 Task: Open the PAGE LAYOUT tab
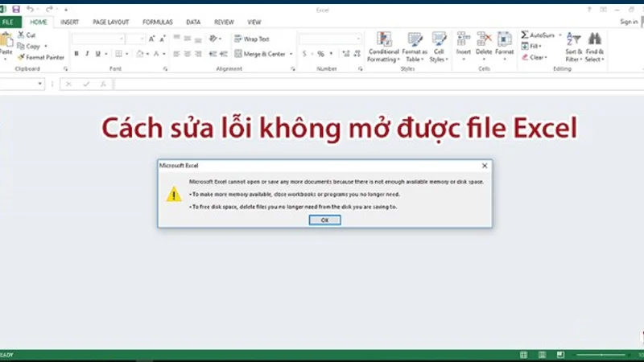(x=110, y=23)
